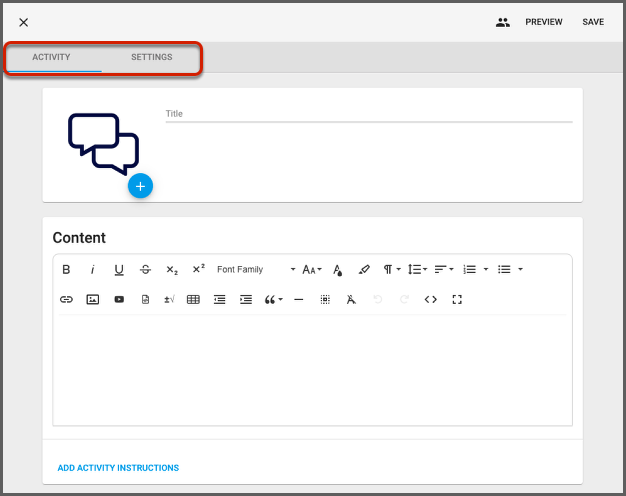Image resolution: width=626 pixels, height=496 pixels.
Task: Click Add Activity Instructions link
Action: (x=118, y=467)
